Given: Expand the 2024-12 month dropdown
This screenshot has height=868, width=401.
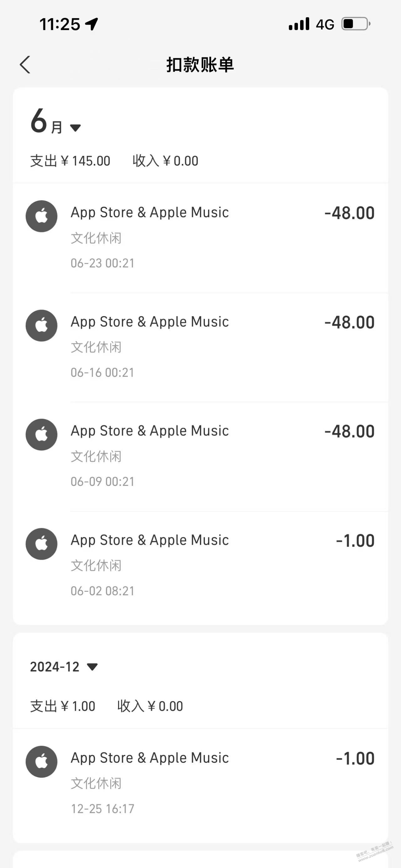Looking at the screenshot, I should pos(92,666).
